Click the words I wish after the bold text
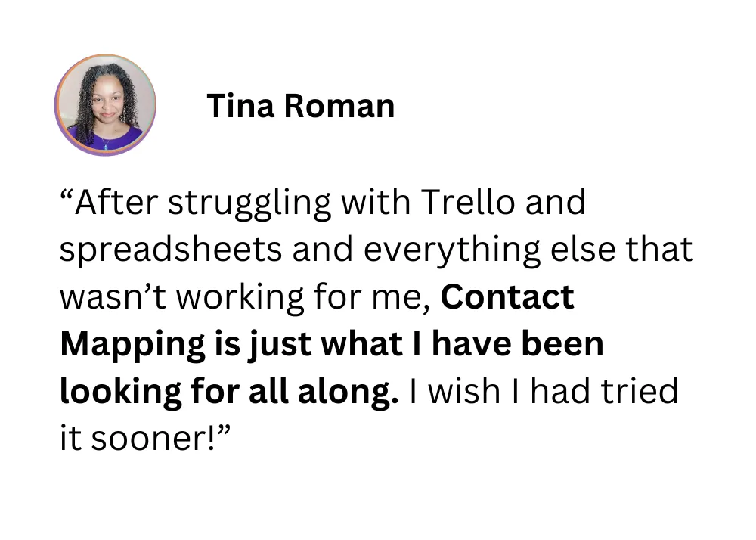The height and width of the screenshot is (540, 756). pyautogui.click(x=454, y=391)
